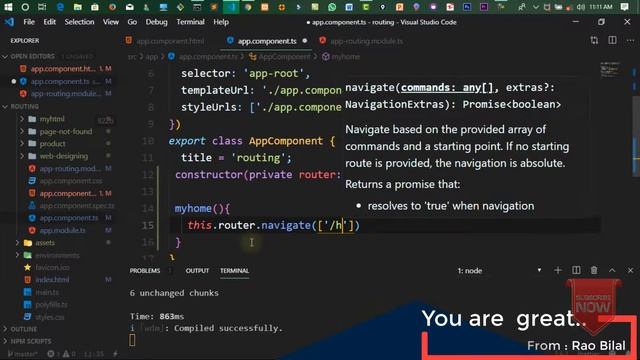Expand the page-not-found folder
Image resolution: width=640 pixels, height=360 pixels.
[22, 131]
